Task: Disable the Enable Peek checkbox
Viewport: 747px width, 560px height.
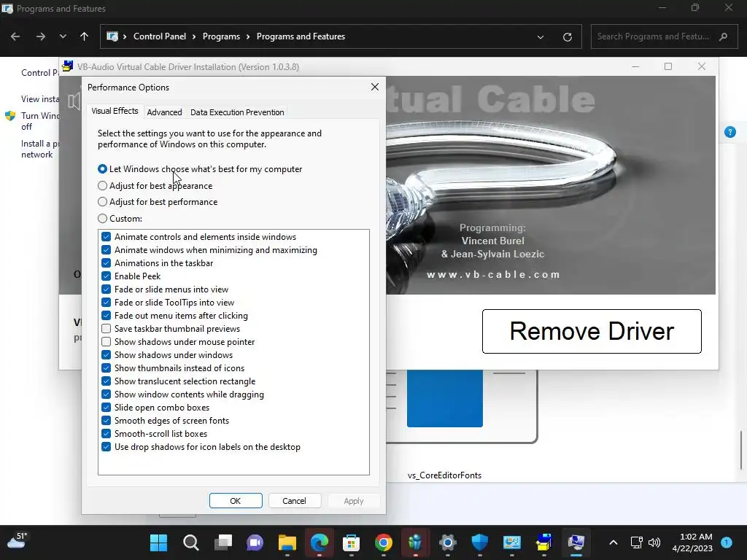Action: (x=107, y=276)
